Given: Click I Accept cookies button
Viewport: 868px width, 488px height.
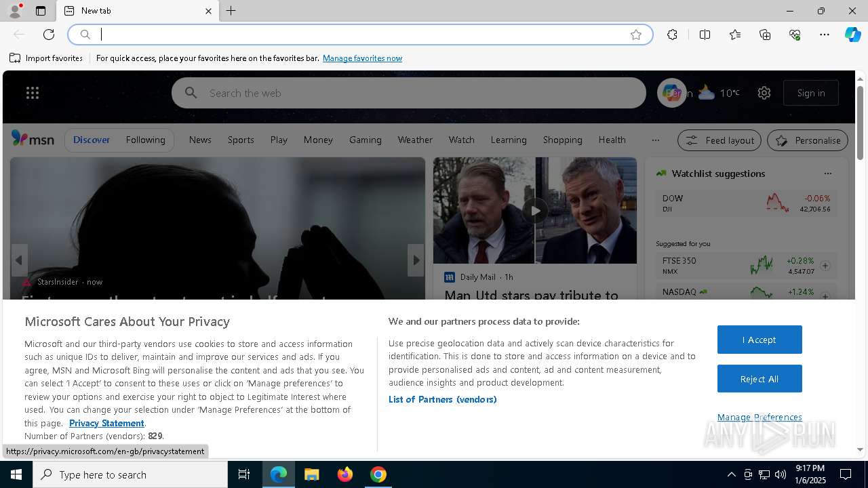Looking at the screenshot, I should click(759, 340).
